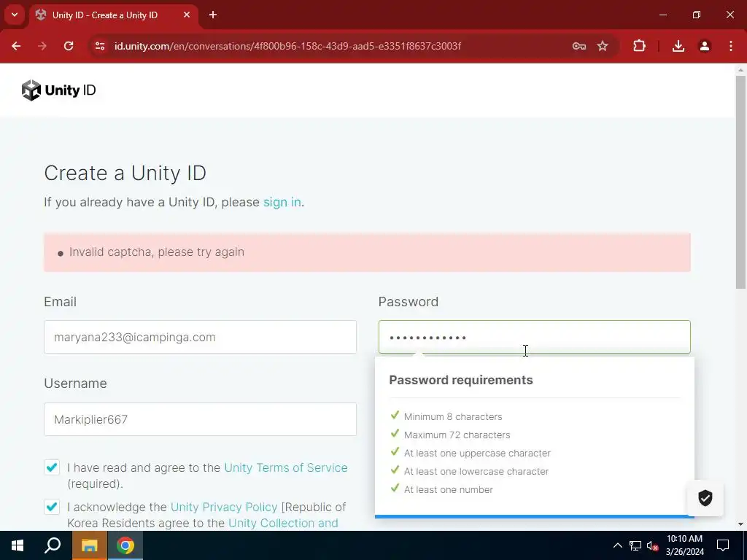The height and width of the screenshot is (560, 747).
Task: Click the shield badge icon at bottom right
Action: coord(705,498)
